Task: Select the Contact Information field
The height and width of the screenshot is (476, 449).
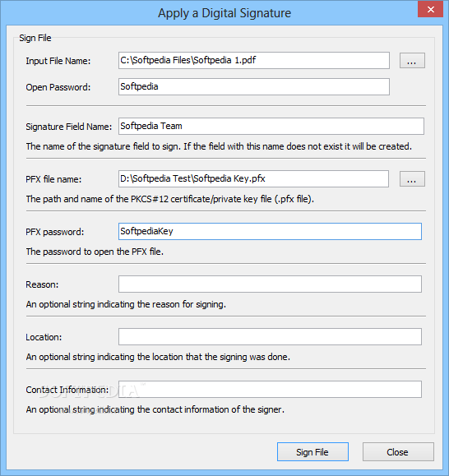Action: [x=270, y=389]
